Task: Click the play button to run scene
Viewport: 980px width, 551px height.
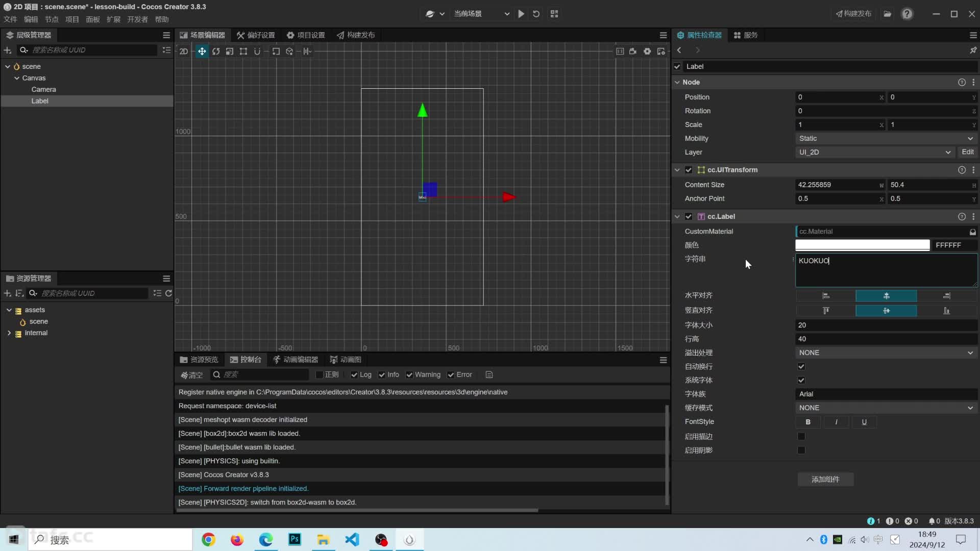Action: tap(521, 13)
